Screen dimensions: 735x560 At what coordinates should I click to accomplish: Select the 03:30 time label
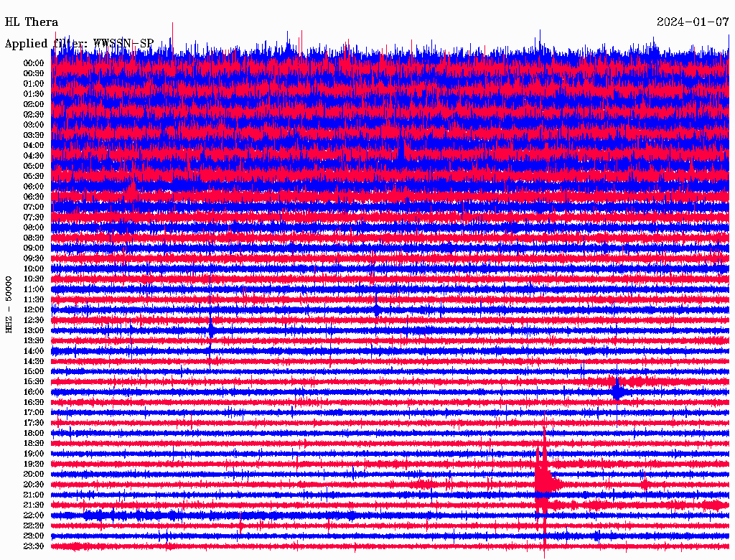pos(34,135)
